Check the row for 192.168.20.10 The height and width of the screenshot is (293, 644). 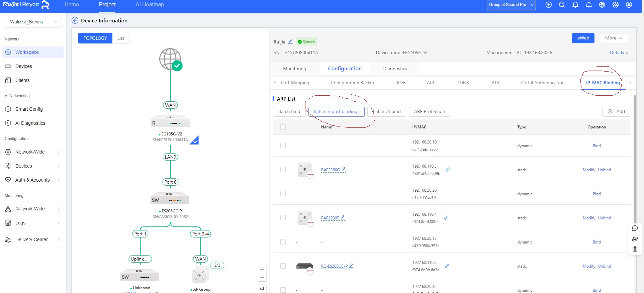click(283, 145)
